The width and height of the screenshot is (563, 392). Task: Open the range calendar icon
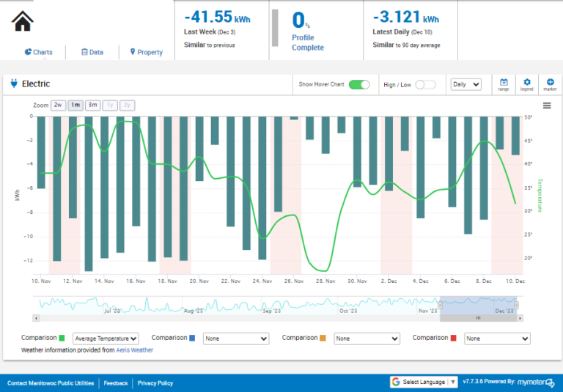click(504, 84)
